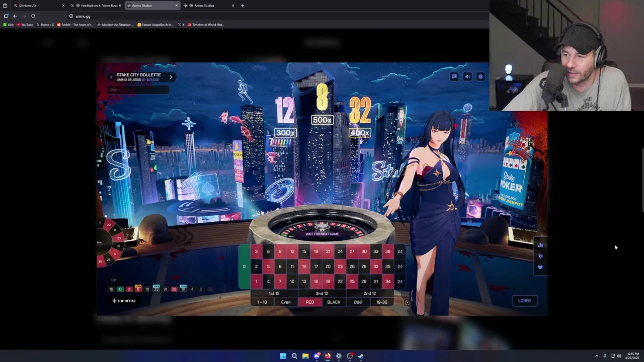Click the Chat input field
644x362 pixels.
(x=138, y=89)
